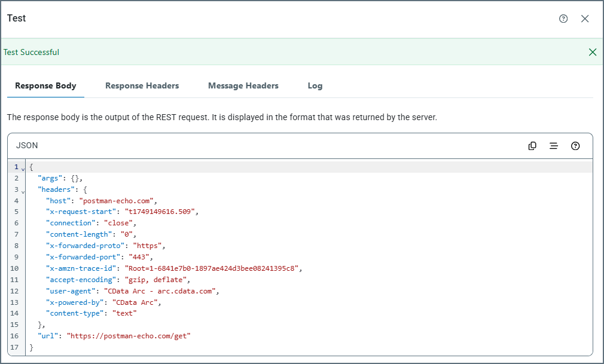Collapse the "headers" object on line 3

[x=23, y=191]
